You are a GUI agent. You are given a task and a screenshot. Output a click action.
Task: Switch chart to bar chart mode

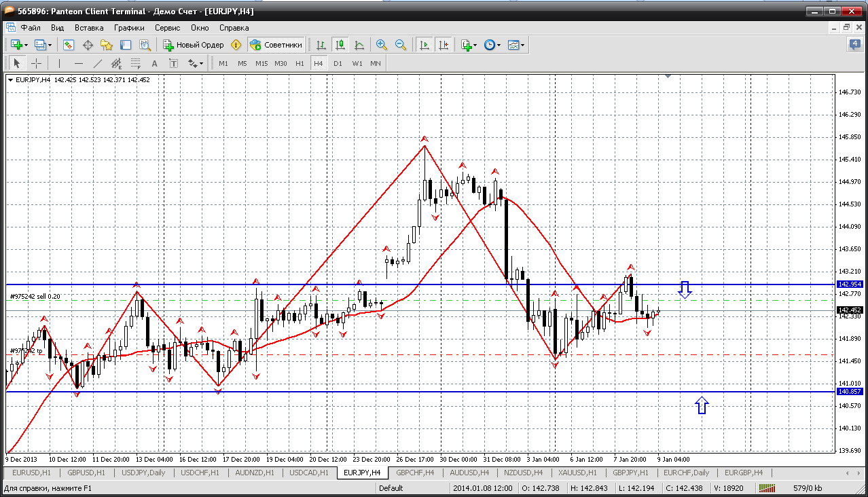(321, 45)
